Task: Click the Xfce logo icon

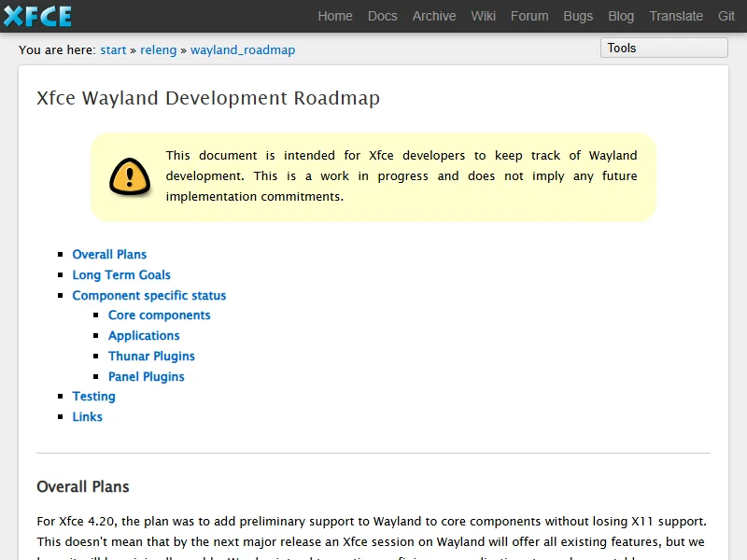Action: pos(37,16)
